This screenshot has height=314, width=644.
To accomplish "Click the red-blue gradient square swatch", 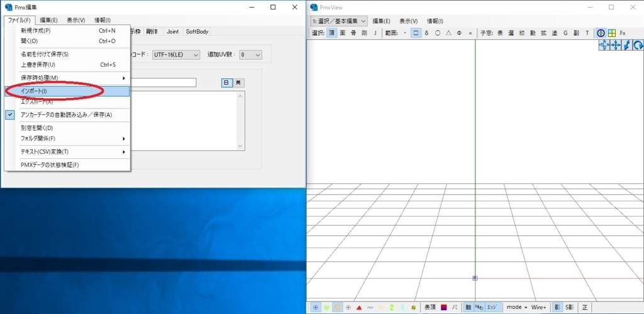I will coord(444,307).
